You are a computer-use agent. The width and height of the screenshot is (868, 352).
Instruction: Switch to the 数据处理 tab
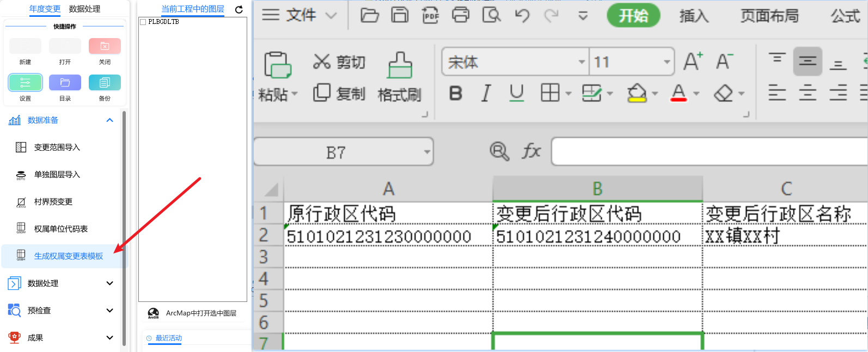point(84,9)
